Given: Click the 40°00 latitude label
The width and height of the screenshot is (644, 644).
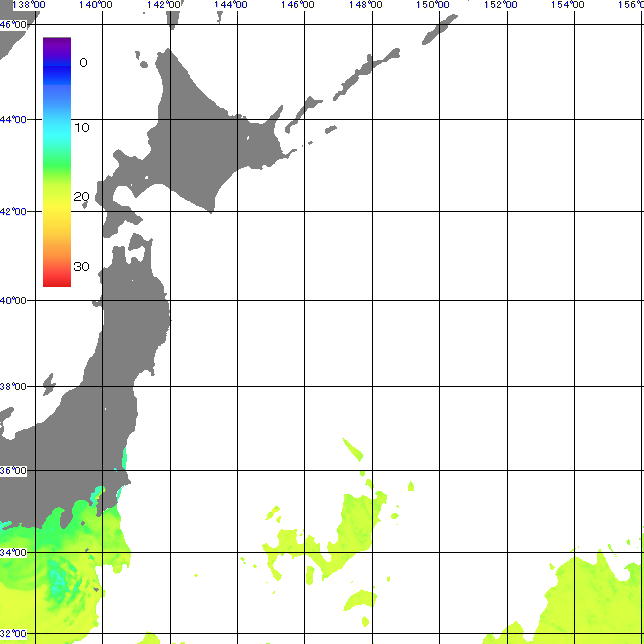Looking at the screenshot, I should click(x=14, y=300).
